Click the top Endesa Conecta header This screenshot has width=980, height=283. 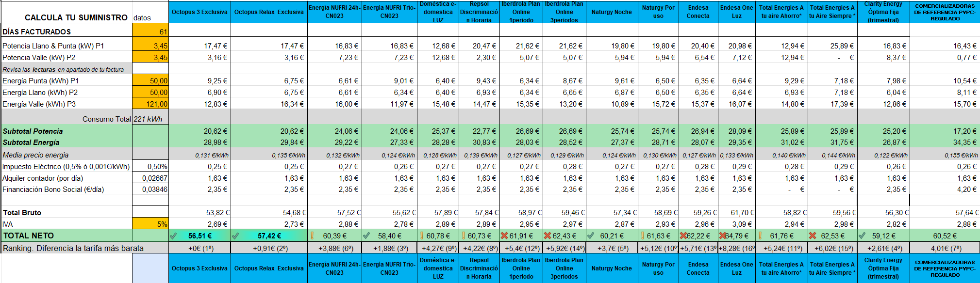tap(698, 12)
